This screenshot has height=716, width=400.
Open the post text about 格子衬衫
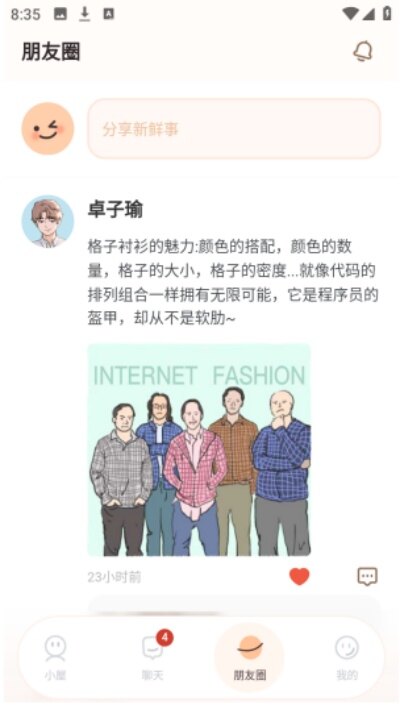coord(233,283)
